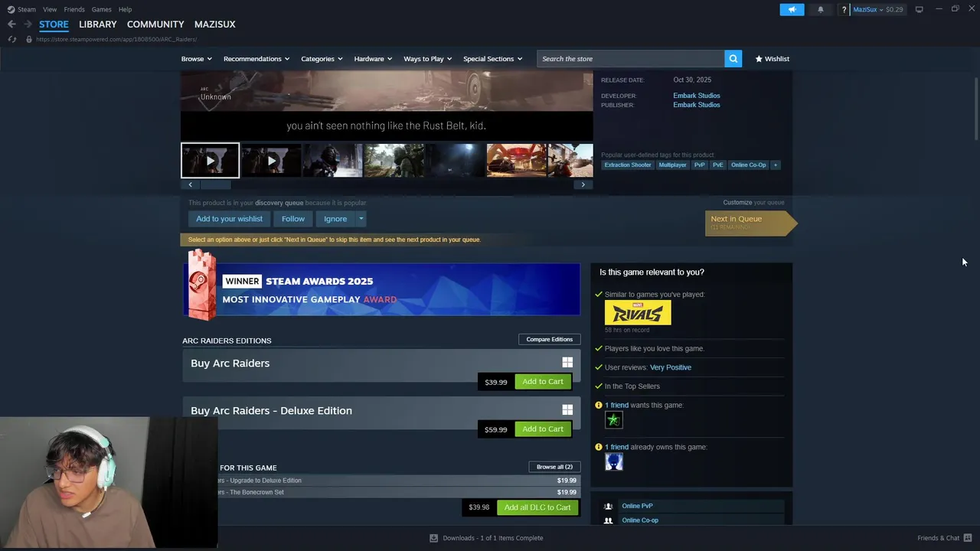The width and height of the screenshot is (980, 551).
Task: Expand Special Sections menu
Action: pyautogui.click(x=492, y=59)
